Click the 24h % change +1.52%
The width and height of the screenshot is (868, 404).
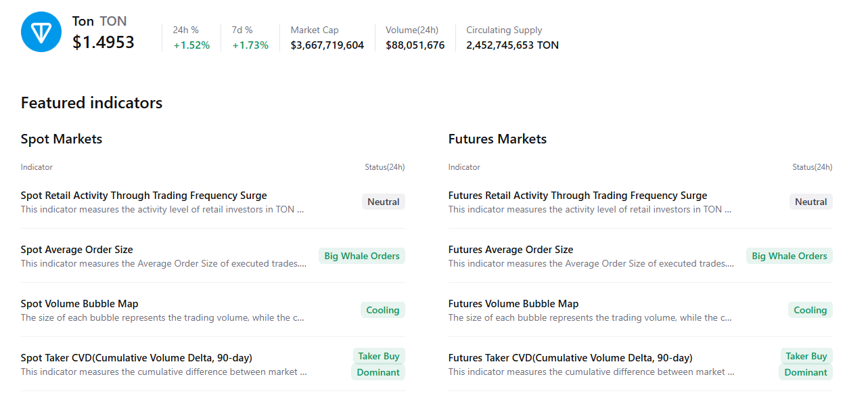coord(190,45)
